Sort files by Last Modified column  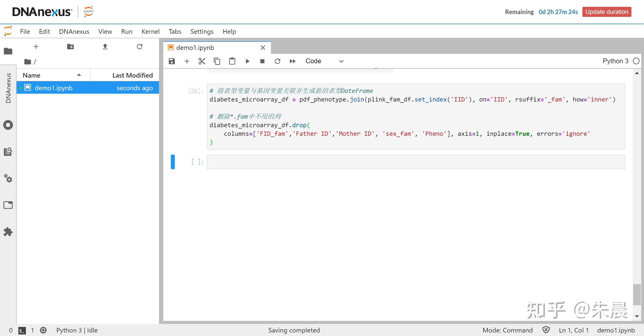click(x=132, y=75)
